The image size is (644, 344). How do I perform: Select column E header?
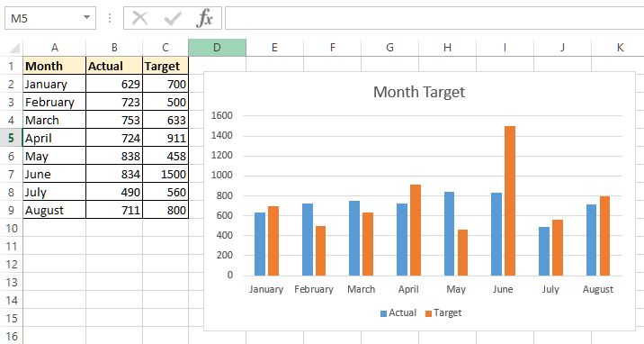click(274, 48)
